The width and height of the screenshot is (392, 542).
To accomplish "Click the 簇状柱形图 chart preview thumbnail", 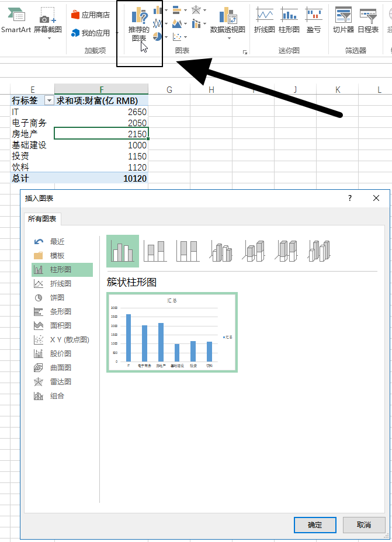I will pos(172,332).
